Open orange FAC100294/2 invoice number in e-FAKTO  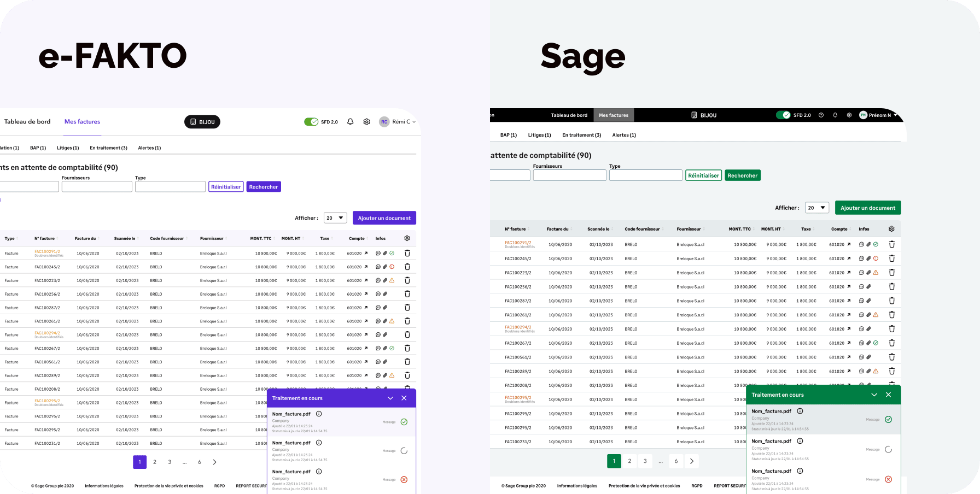tap(48, 333)
